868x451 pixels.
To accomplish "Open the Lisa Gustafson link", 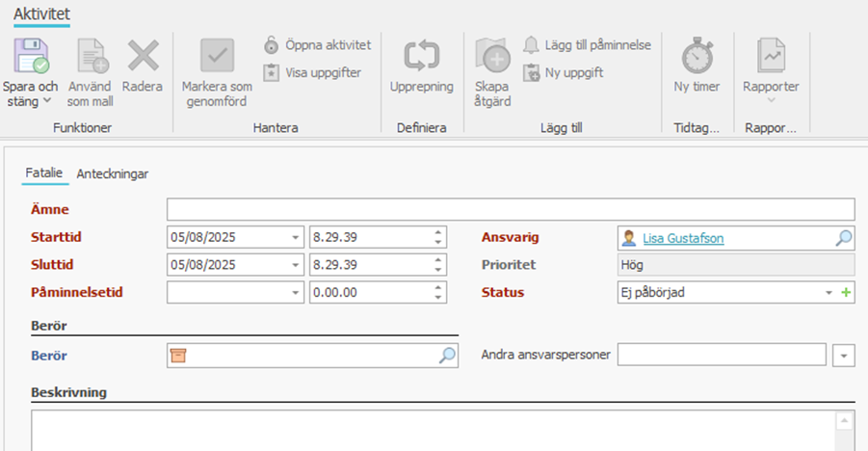I will (x=683, y=238).
